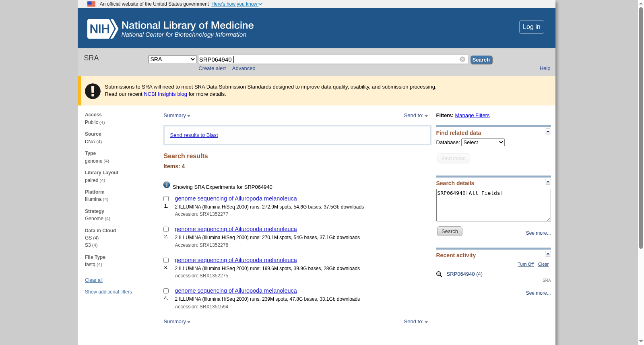Screen dimensions: 644x345
Task: Clear the search box with the X icon
Action: (462, 59)
